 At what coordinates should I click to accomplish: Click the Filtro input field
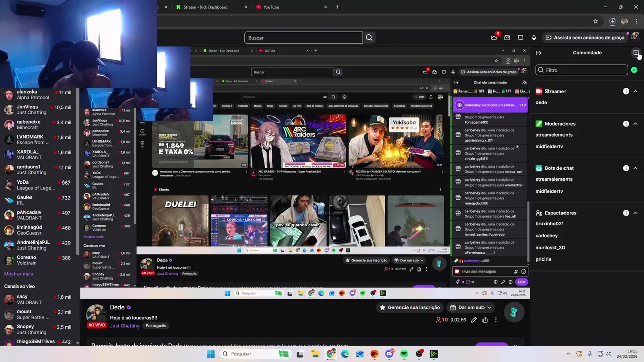coord(582,70)
